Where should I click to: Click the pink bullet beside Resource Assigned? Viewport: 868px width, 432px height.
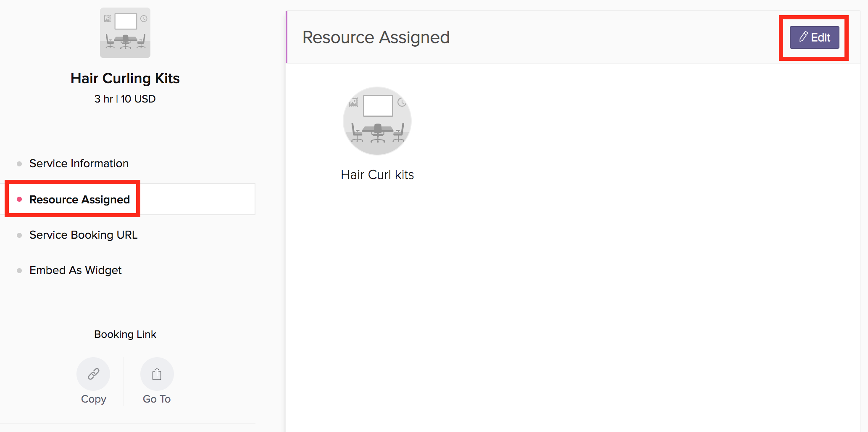click(19, 199)
